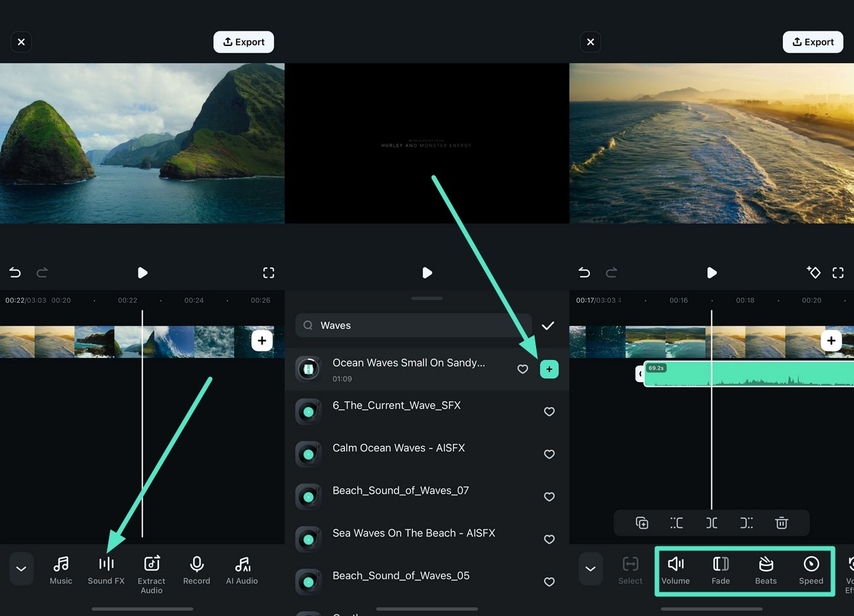
Task: Add a keyframe with the diamond icon
Action: point(813,273)
